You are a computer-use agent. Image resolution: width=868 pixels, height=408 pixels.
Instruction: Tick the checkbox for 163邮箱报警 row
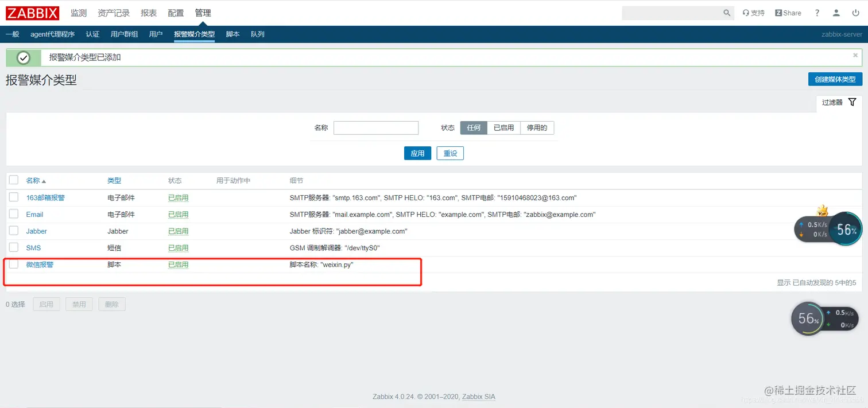tap(14, 197)
